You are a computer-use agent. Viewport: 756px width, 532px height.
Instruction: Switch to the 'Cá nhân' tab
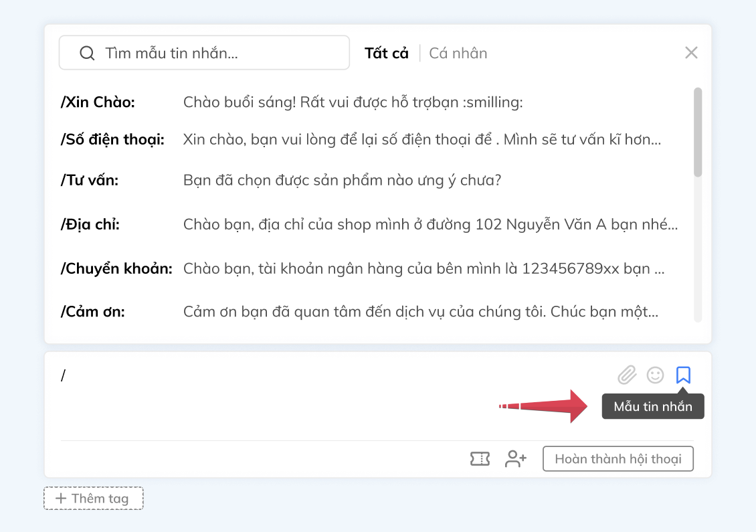coord(458,53)
